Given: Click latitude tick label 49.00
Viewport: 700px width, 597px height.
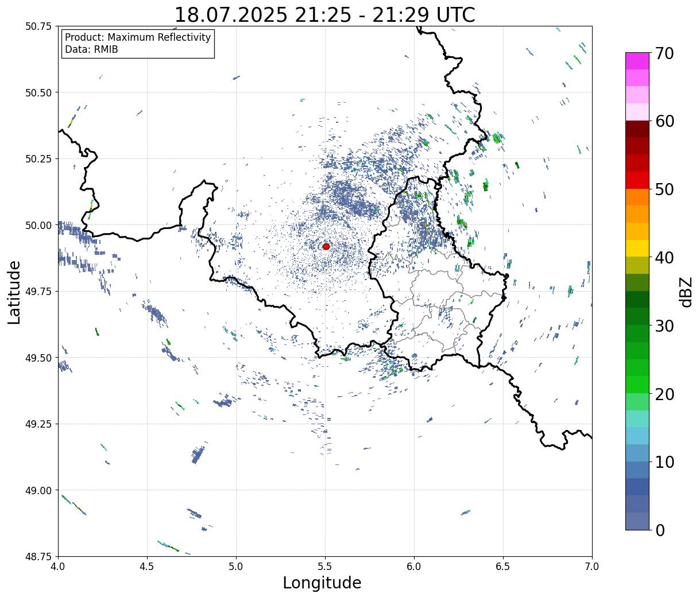Looking at the screenshot, I should pos(38,490).
